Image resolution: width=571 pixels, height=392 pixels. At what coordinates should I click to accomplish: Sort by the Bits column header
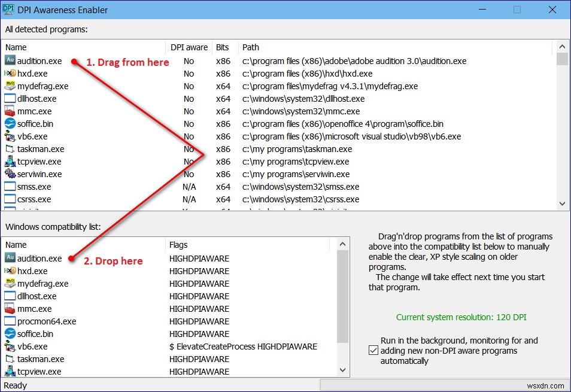tap(225, 47)
